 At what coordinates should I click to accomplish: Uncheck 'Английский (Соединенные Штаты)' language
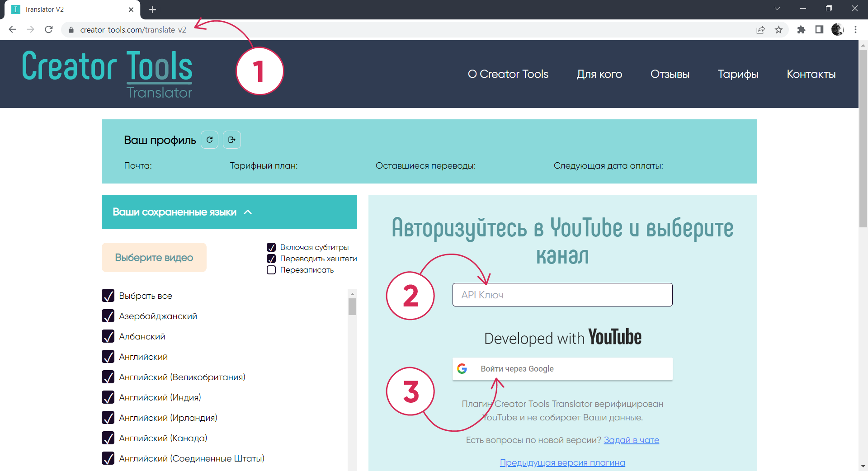[108, 458]
